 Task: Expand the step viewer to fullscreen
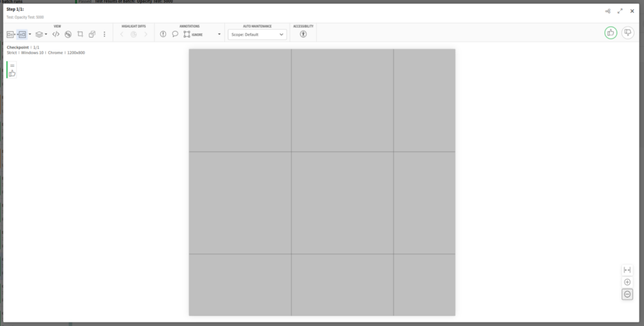(620, 11)
